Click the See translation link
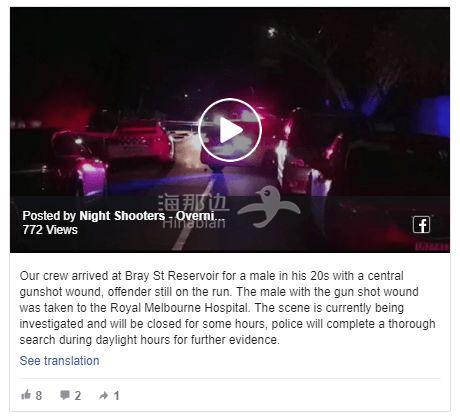Screen dimensions: 460x419 [59, 361]
